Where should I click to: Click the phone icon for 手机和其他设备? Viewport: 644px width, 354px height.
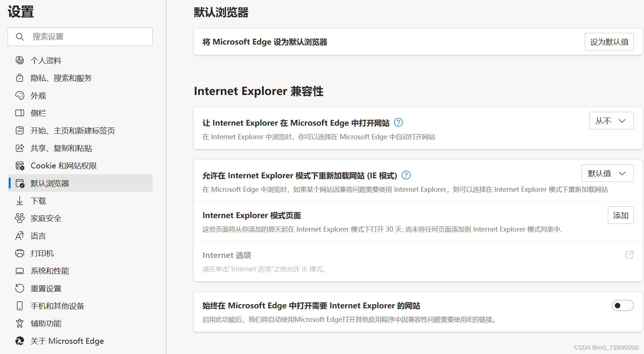pyautogui.click(x=20, y=306)
